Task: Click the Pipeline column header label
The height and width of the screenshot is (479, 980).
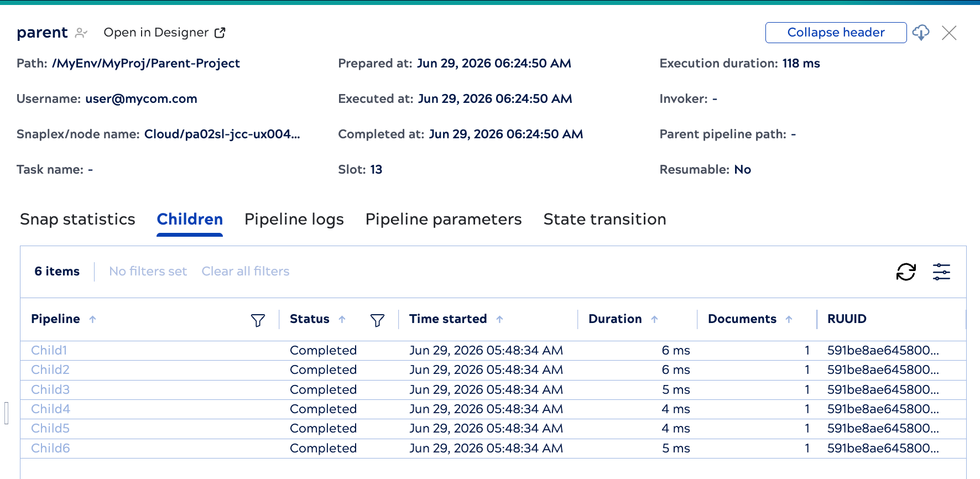Action: click(55, 319)
